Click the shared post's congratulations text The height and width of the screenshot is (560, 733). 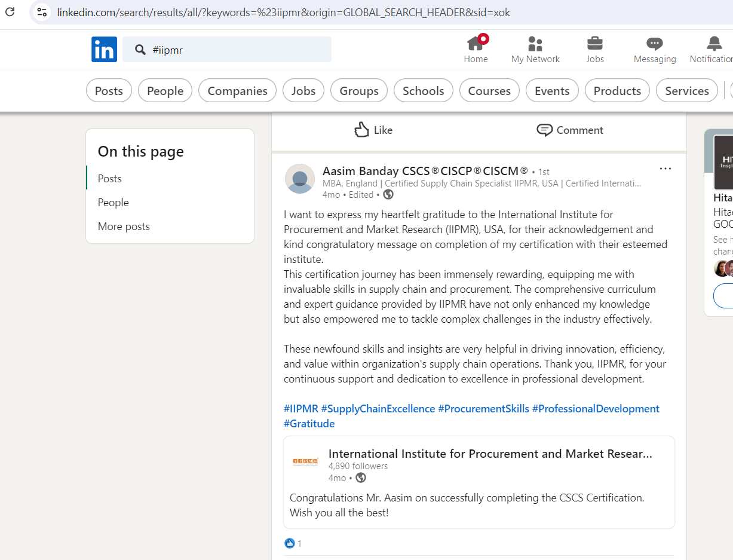tap(467, 505)
